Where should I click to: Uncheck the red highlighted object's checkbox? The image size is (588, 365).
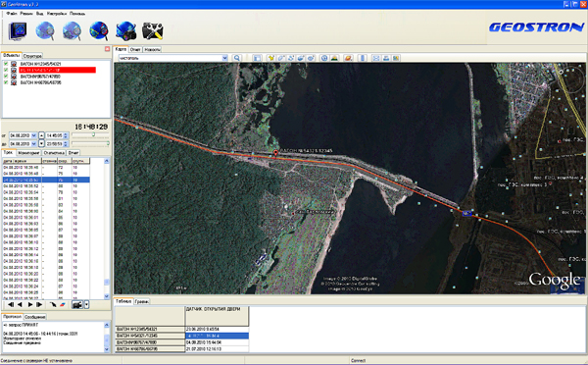[x=6, y=70]
